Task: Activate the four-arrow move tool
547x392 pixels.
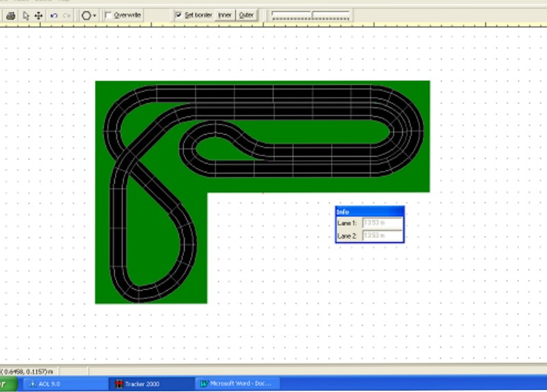Action: tap(38, 15)
